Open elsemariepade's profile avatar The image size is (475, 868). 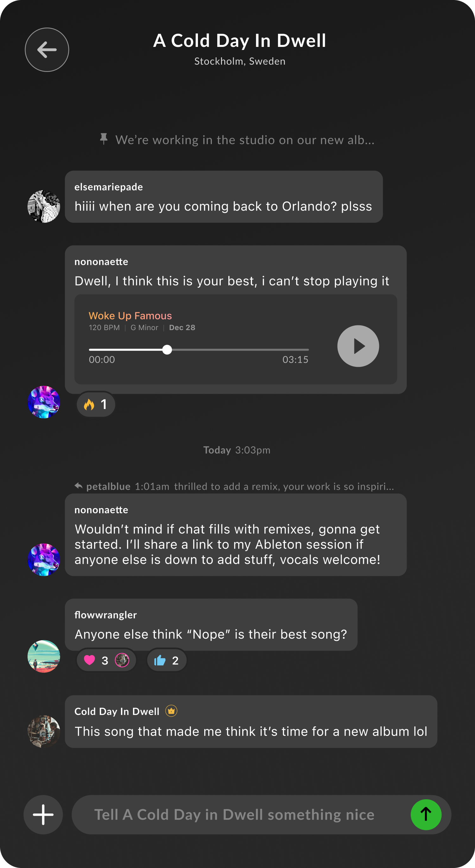pos(44,206)
